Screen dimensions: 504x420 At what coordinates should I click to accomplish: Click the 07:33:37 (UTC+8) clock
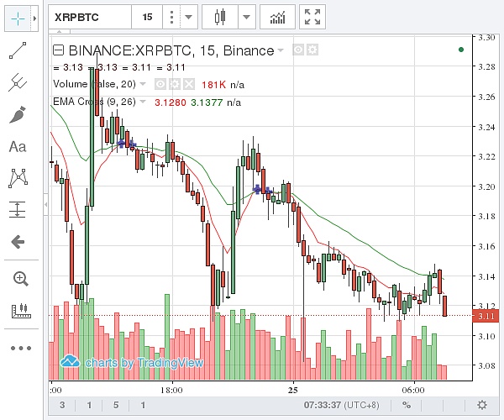[x=341, y=405]
